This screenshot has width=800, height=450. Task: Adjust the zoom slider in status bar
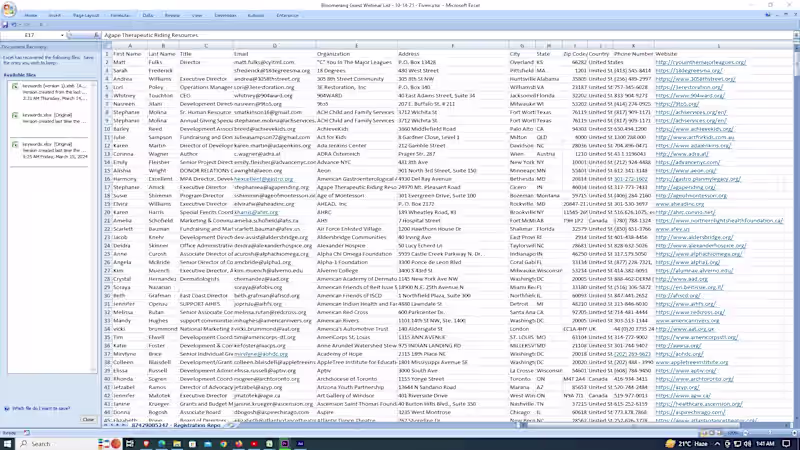pyautogui.click(x=770, y=433)
